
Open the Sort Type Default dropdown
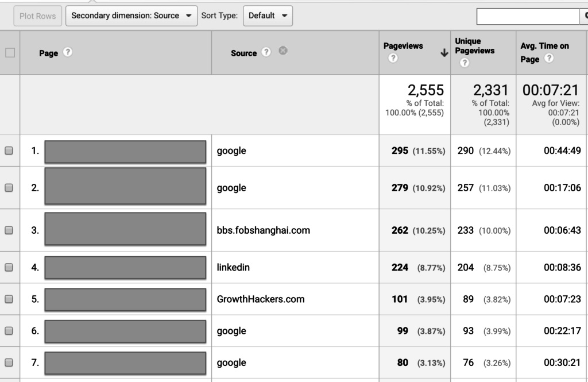[x=268, y=16]
